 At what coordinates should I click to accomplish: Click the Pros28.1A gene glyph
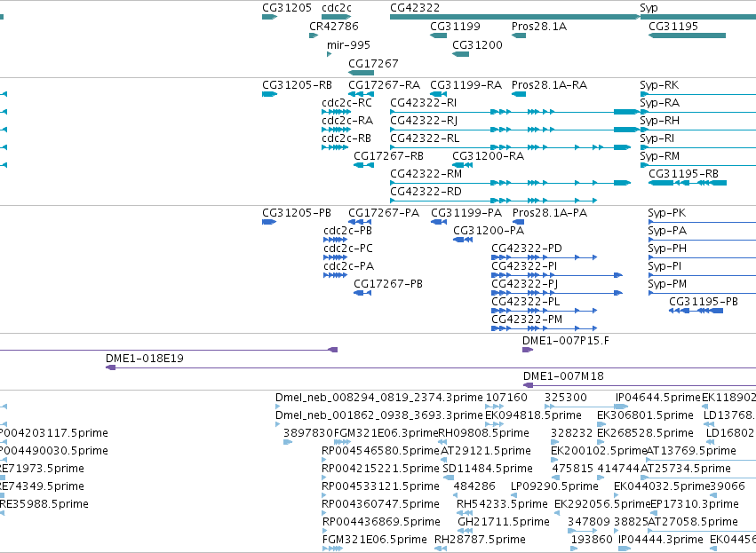[519, 36]
